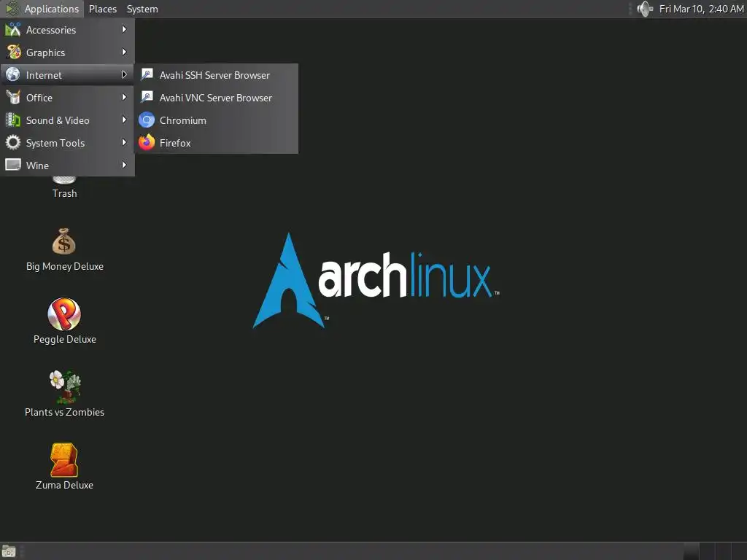Select the Peggle Deluxe desktop icon
Image resolution: width=747 pixels, height=560 pixels.
64,314
